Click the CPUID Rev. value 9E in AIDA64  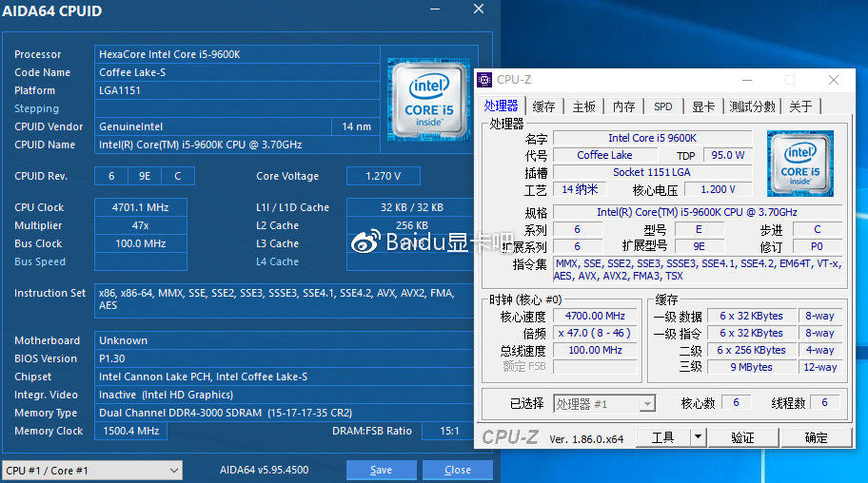point(145,176)
